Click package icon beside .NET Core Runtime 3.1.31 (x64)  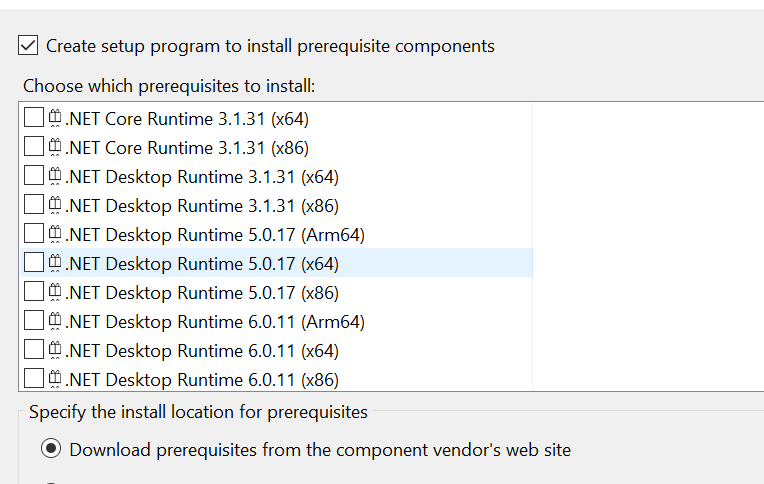(x=56, y=119)
